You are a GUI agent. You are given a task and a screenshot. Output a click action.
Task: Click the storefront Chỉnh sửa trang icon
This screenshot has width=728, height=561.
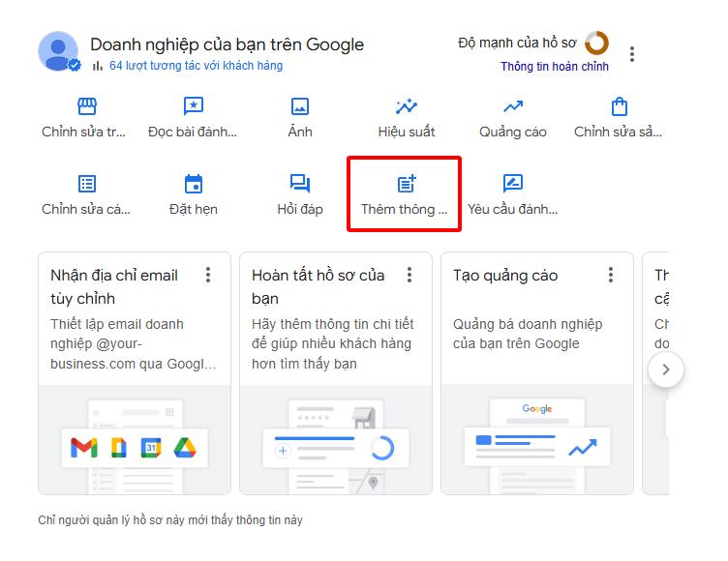pos(87,106)
